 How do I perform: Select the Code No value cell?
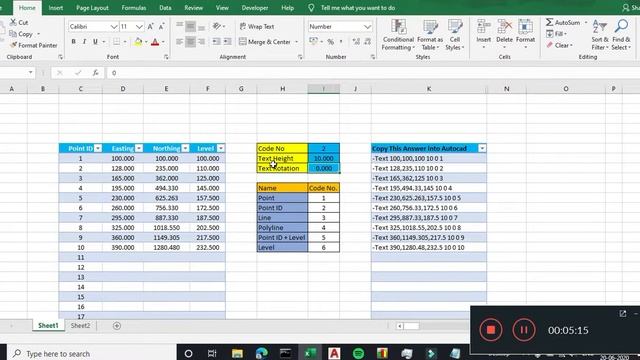click(324, 149)
